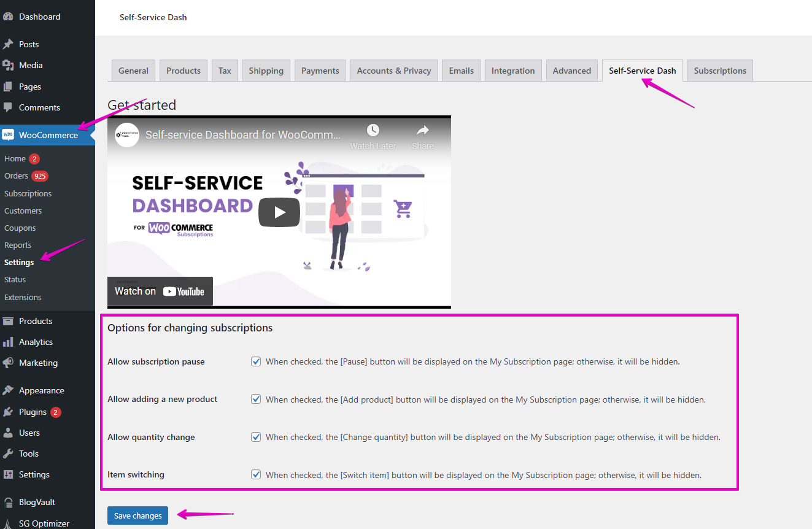Open the Payments settings tab
Image resolution: width=812 pixels, height=529 pixels.
point(320,71)
